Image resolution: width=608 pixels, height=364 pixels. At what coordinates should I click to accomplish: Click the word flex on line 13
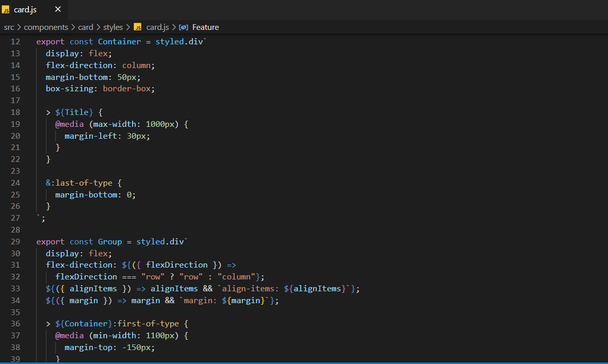click(x=98, y=54)
